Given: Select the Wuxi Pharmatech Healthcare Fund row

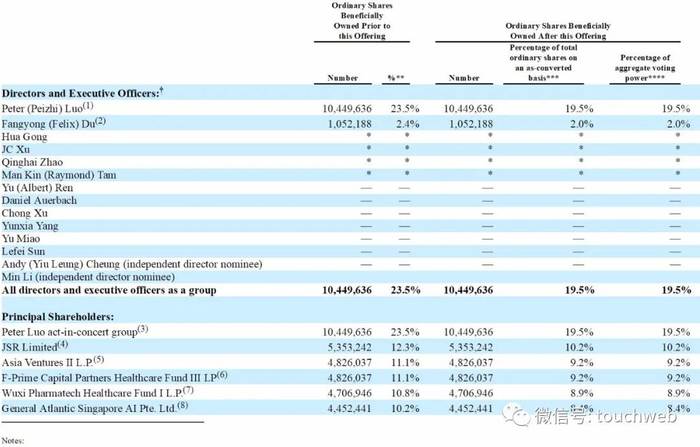Looking at the screenshot, I should tap(350, 393).
